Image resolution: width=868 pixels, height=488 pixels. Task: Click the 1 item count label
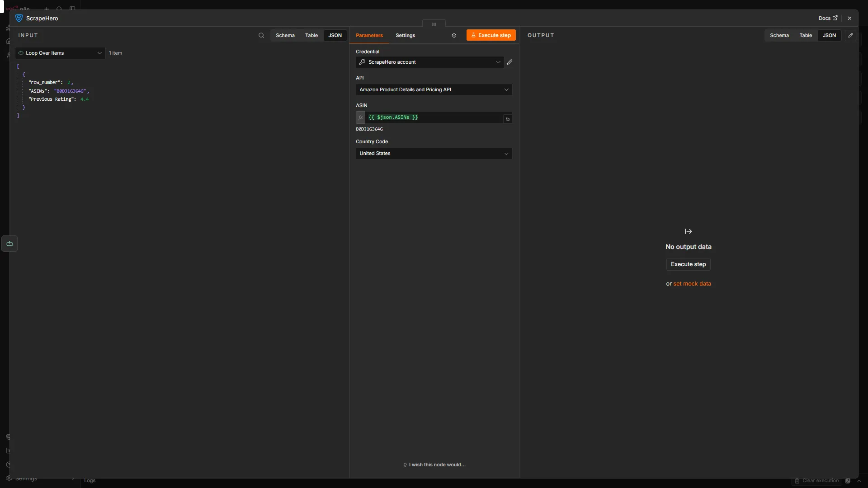pos(115,53)
